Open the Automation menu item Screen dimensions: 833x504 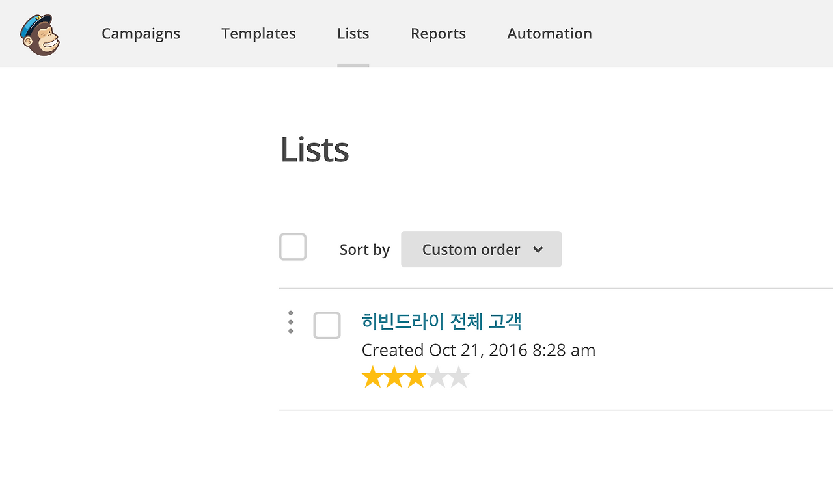549,33
